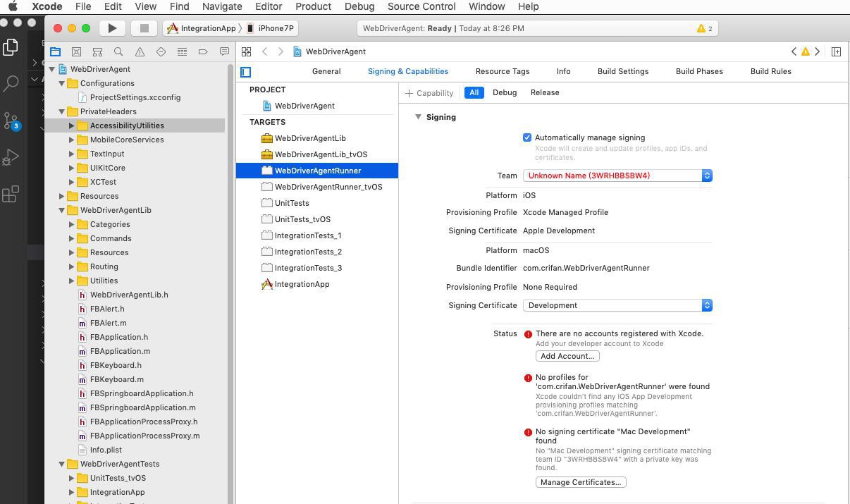
Task: Stop the running task
Action: pos(144,28)
